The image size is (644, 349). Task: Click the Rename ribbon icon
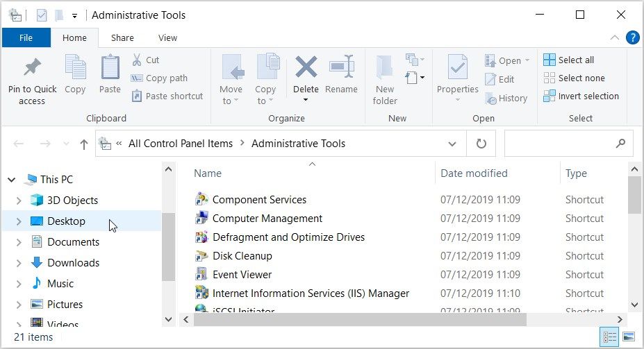[x=341, y=68]
